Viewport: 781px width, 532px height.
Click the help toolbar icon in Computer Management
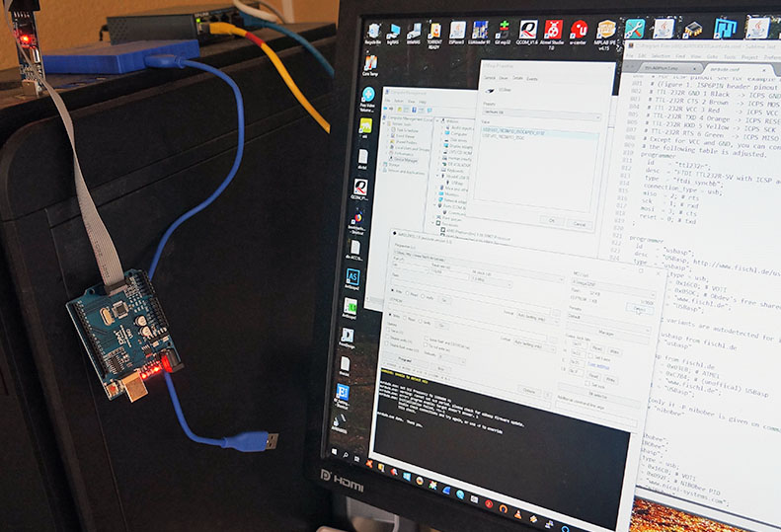point(414,110)
